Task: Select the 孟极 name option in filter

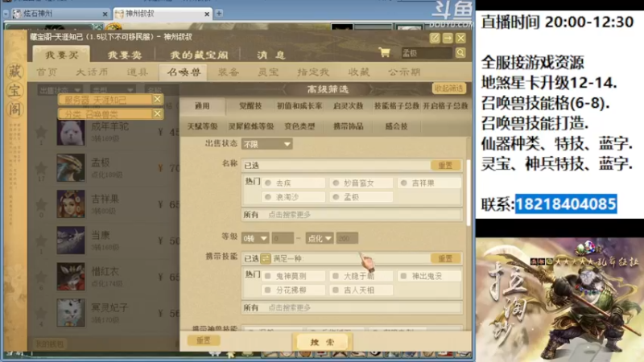Action: coord(361,197)
